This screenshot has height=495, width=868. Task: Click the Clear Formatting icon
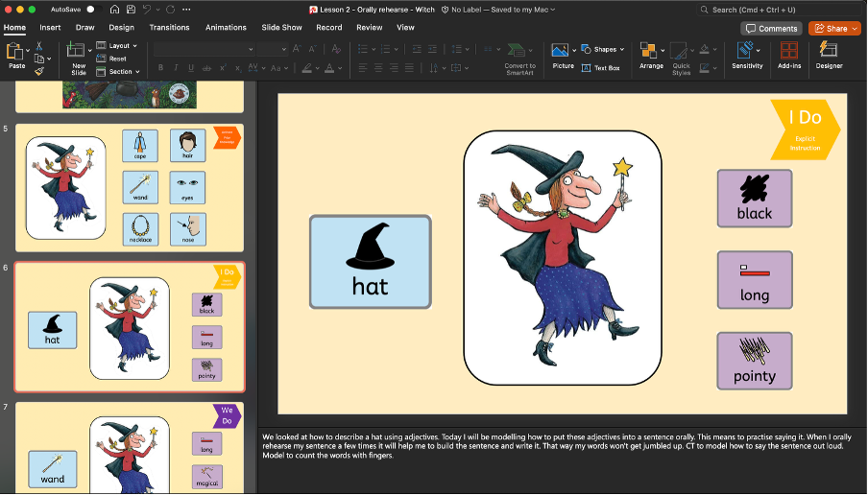[x=335, y=49]
